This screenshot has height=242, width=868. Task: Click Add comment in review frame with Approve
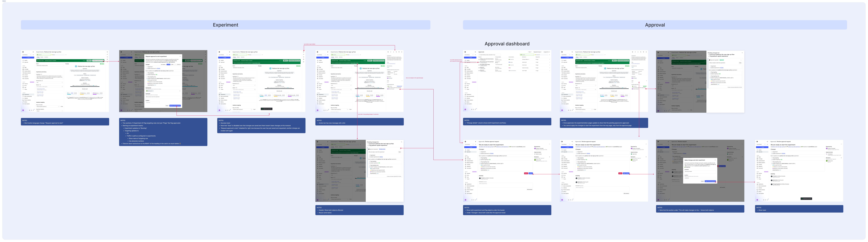[x=530, y=189]
